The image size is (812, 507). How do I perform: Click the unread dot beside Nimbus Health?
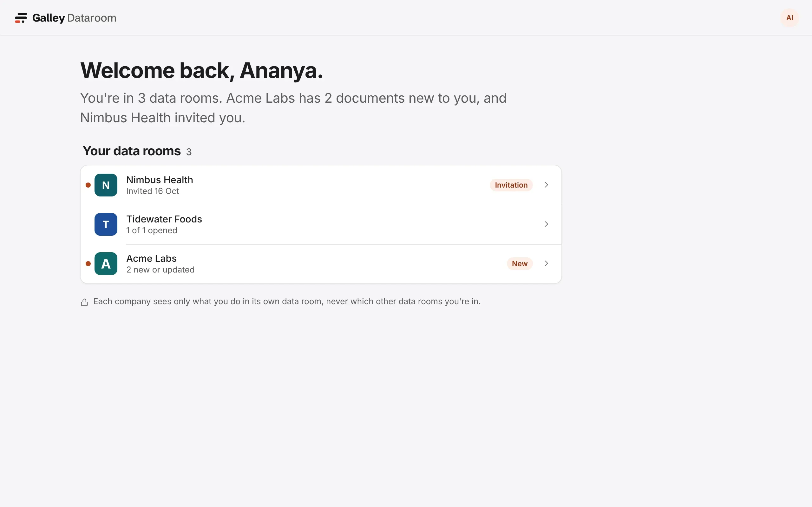pos(88,185)
